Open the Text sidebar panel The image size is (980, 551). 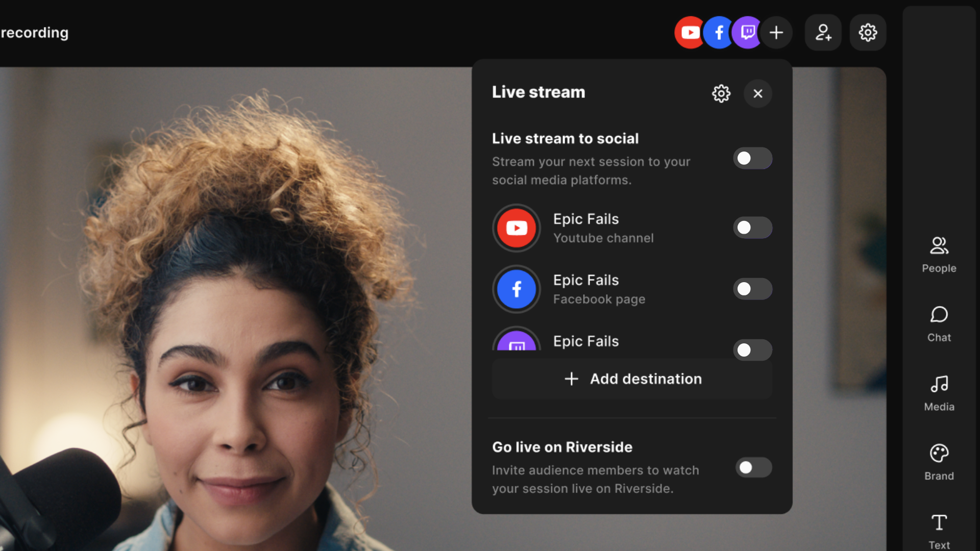(x=939, y=532)
